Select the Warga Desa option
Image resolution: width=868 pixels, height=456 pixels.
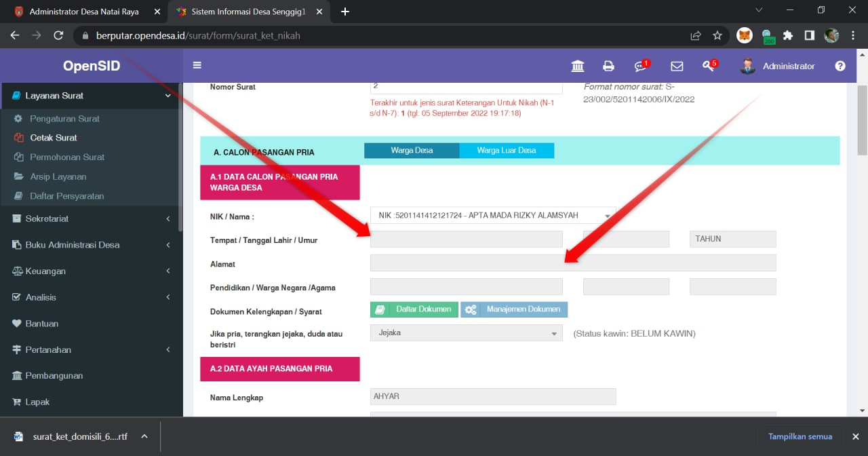click(x=412, y=150)
